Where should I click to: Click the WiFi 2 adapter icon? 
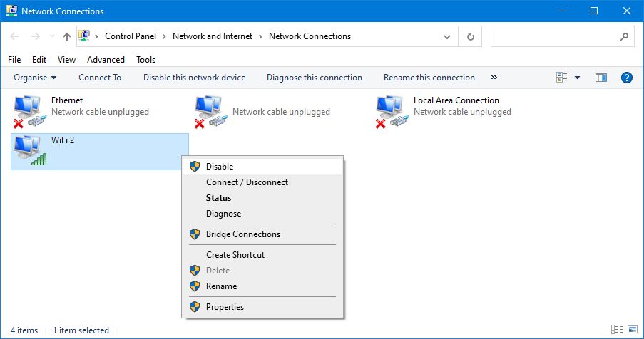pyautogui.click(x=30, y=151)
